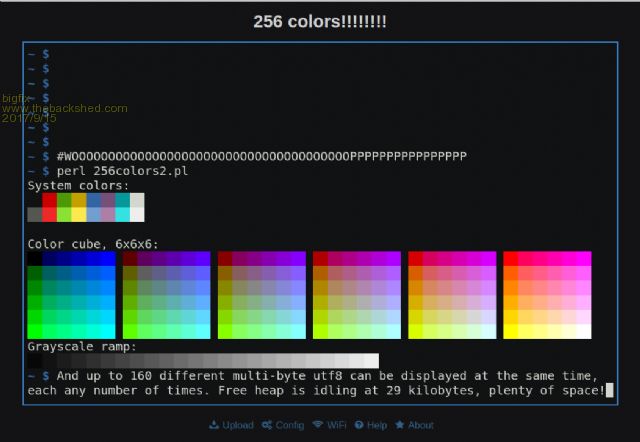Click the WiFi signal icon
Image resolution: width=640 pixels, height=442 pixels.
pyautogui.click(x=317, y=425)
